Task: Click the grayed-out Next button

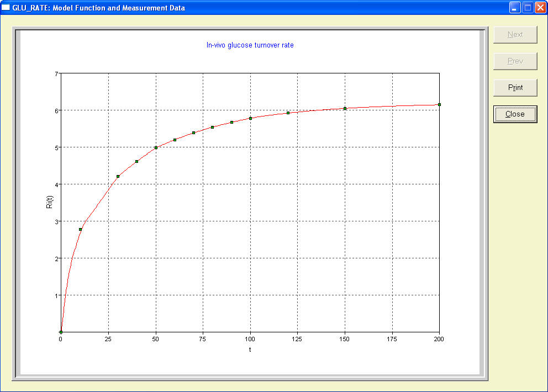Action: [x=515, y=35]
